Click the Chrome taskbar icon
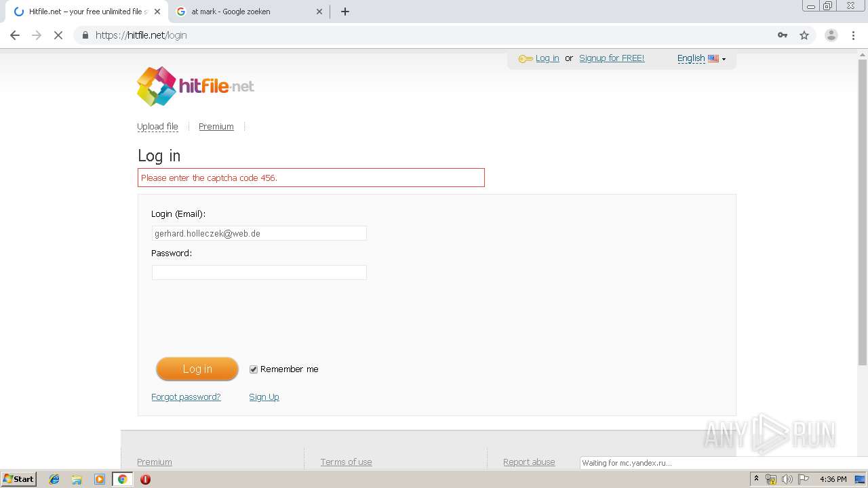Image resolution: width=868 pixels, height=488 pixels. 122,479
